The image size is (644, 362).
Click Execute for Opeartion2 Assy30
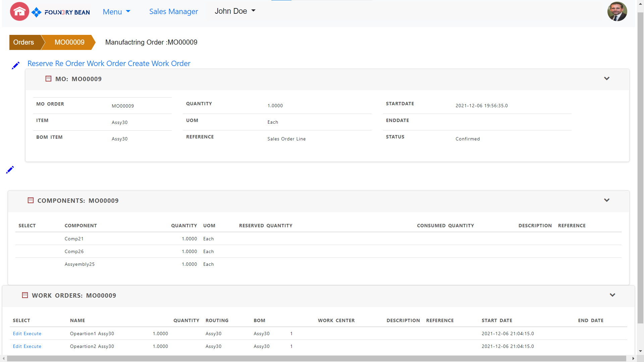tap(33, 346)
